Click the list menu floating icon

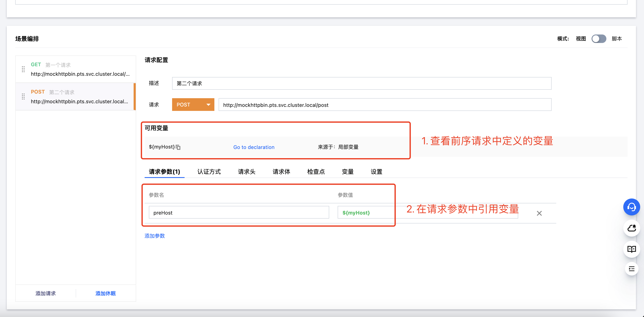pyautogui.click(x=631, y=269)
